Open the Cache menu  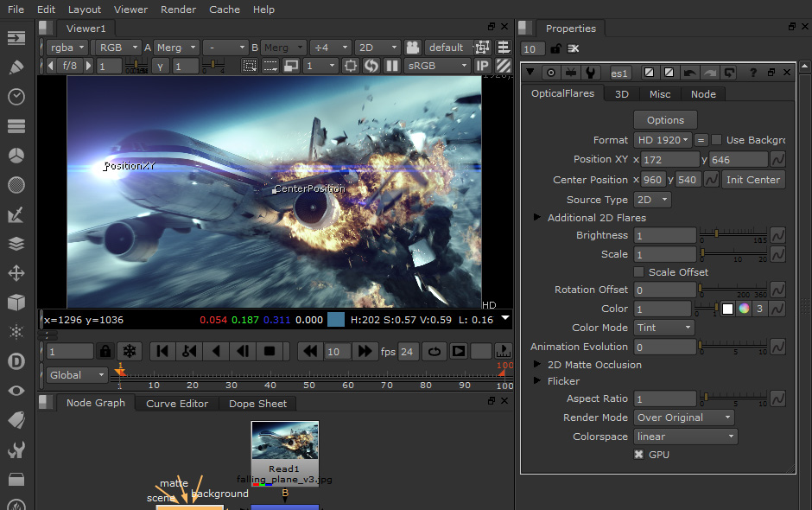pyautogui.click(x=225, y=10)
